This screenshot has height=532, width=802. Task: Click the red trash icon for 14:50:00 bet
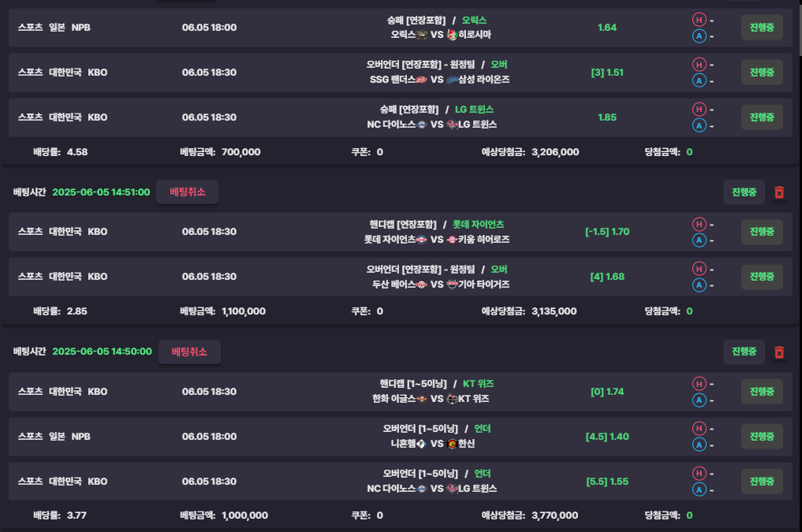[779, 352]
